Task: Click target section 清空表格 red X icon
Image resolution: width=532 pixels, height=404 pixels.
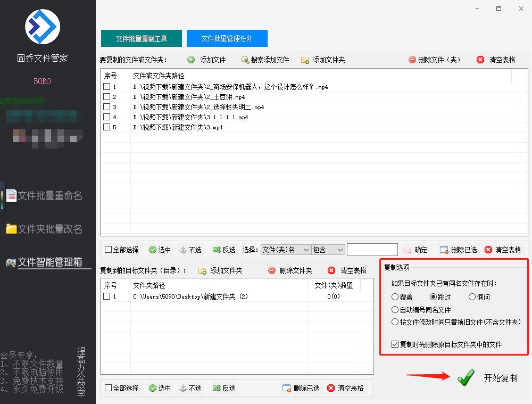Action: coord(331,270)
